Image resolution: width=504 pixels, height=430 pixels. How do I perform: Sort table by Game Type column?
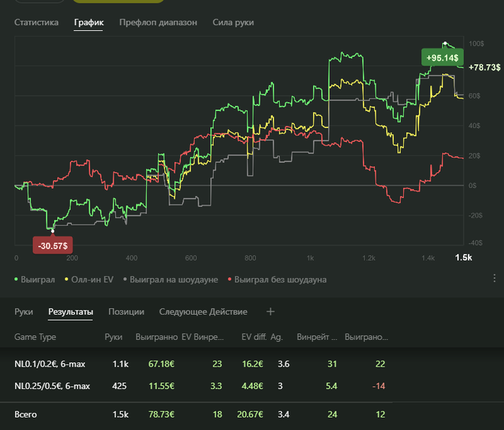(35, 336)
